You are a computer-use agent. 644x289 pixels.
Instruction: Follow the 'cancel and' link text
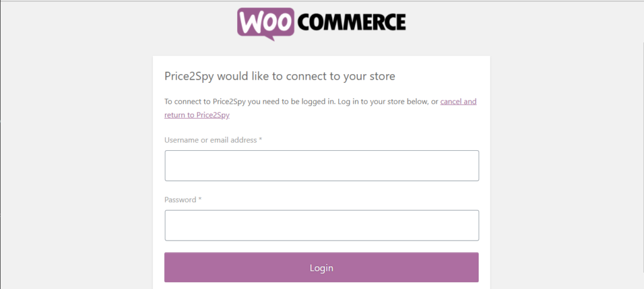[458, 101]
